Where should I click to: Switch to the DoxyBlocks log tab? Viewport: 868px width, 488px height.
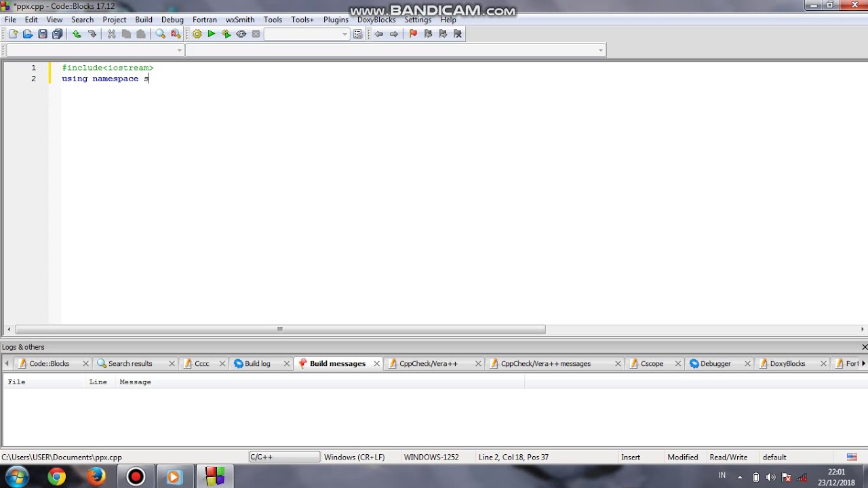coord(787,364)
